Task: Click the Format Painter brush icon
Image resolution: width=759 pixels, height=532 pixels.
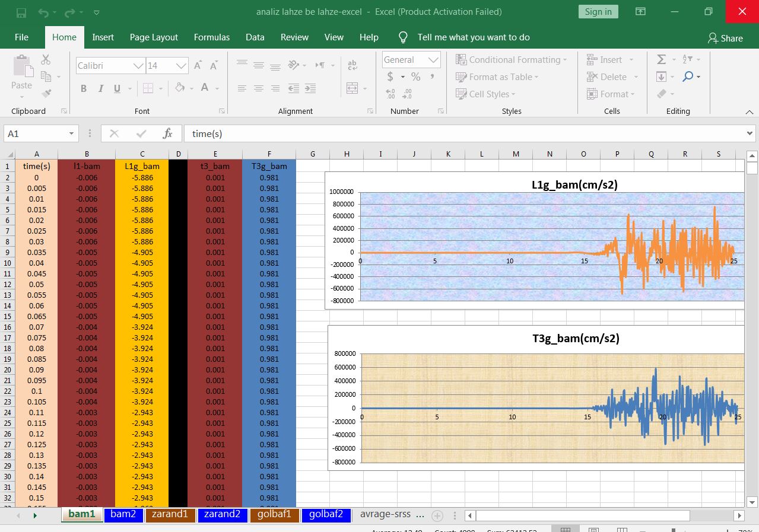Action: coord(46,93)
